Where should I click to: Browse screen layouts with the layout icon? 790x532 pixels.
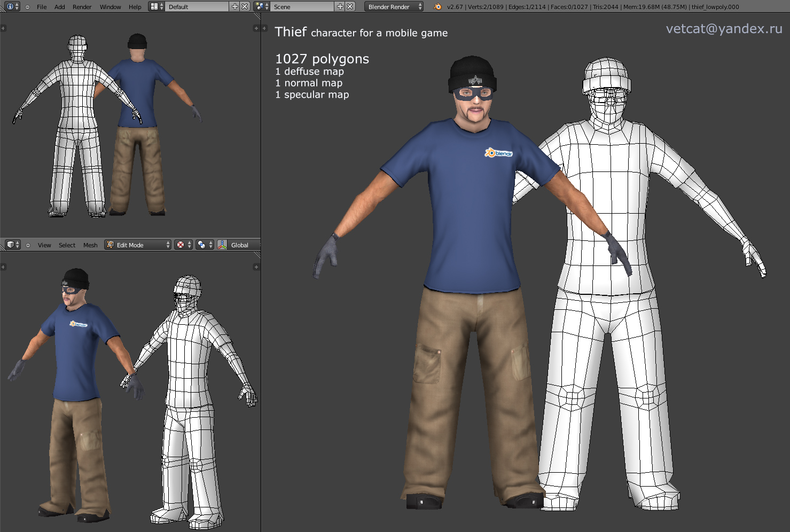tap(157, 6)
